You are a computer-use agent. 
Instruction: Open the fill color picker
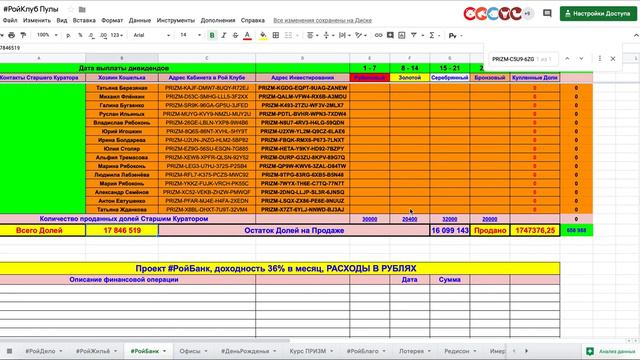click(x=263, y=36)
